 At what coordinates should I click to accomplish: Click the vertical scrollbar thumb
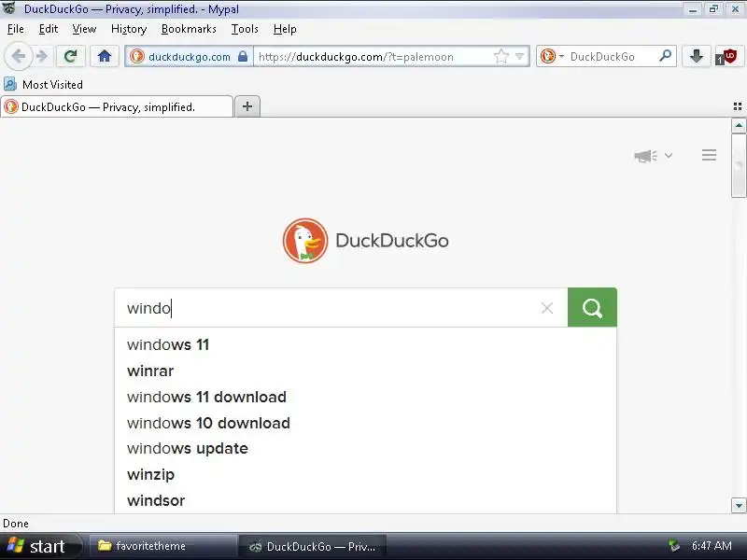tap(739, 165)
